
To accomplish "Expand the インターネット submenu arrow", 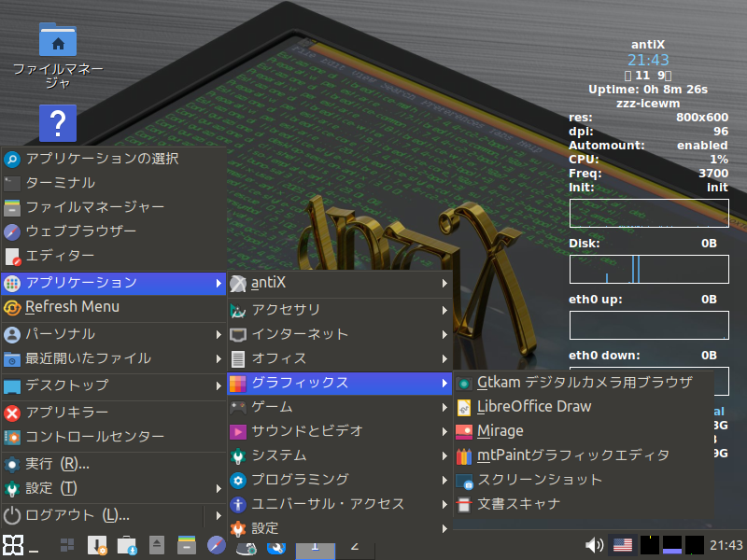I will (x=444, y=335).
